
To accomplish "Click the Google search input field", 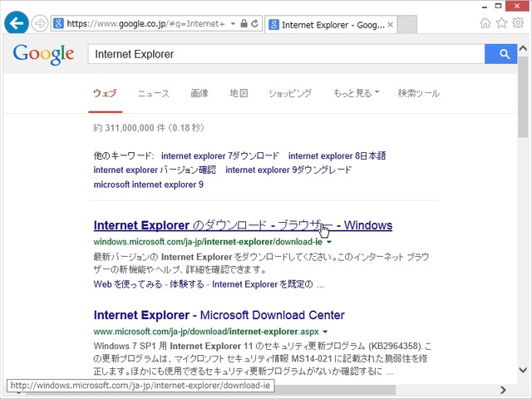I will 286,54.
